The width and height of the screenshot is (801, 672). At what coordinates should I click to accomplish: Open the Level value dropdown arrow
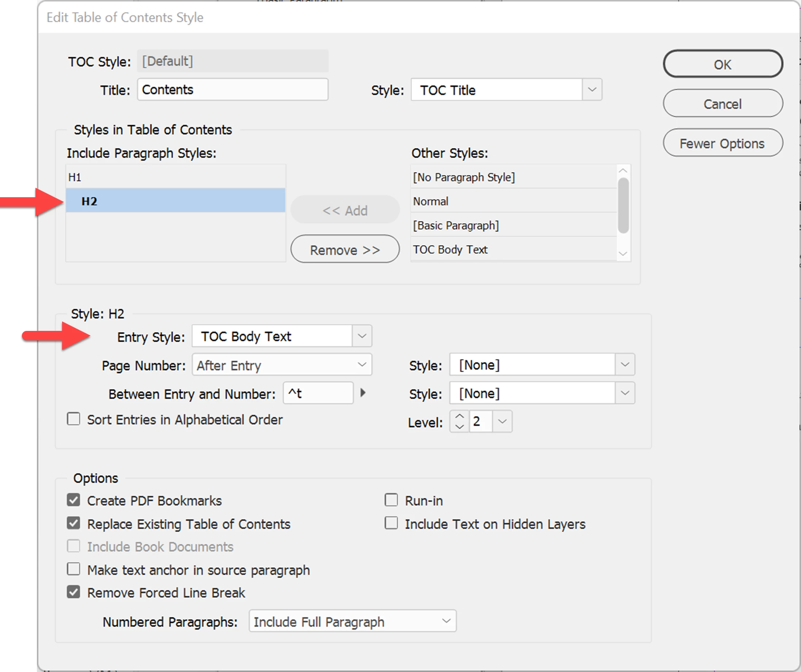coord(502,421)
